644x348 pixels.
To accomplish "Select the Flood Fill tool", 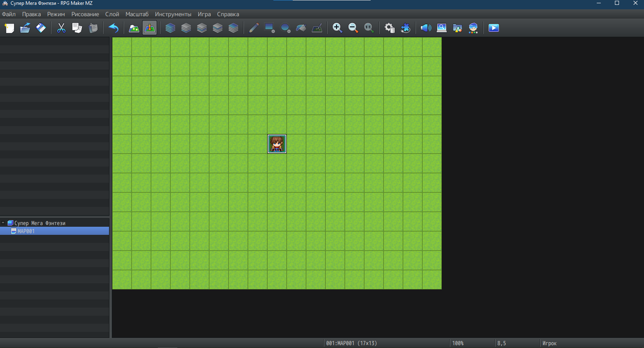I will 301,28.
